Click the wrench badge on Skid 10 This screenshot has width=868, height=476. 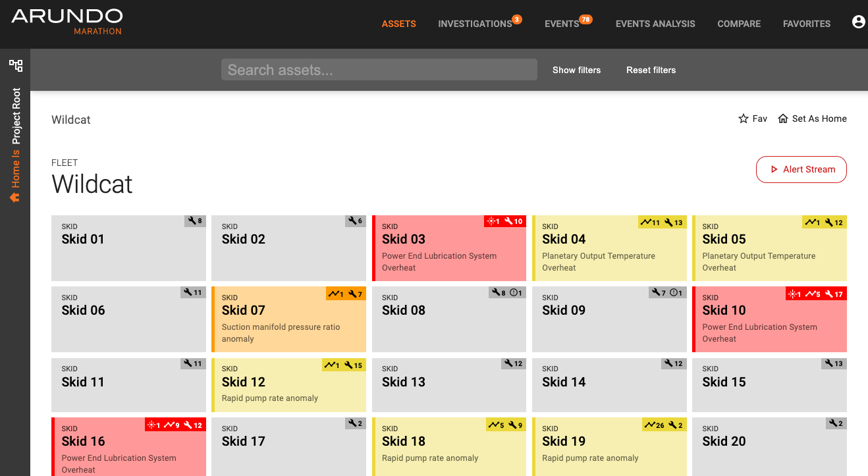click(834, 294)
